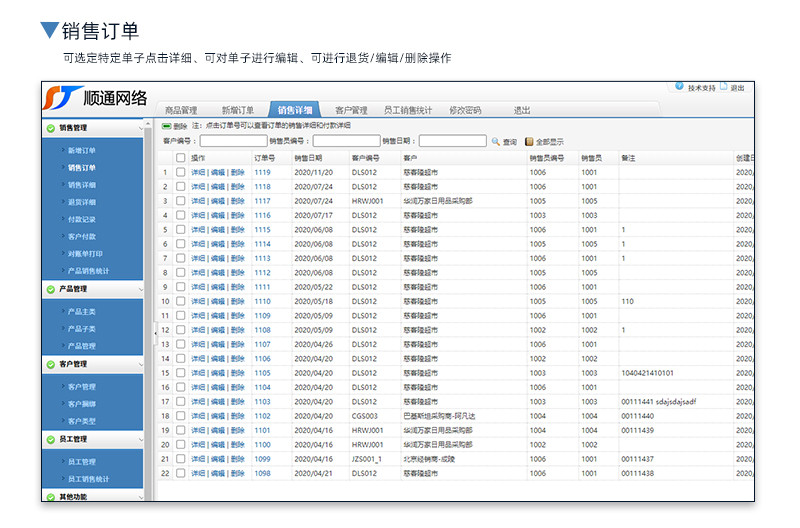
Task: Click 详细 for order 1118
Action: [x=198, y=187]
